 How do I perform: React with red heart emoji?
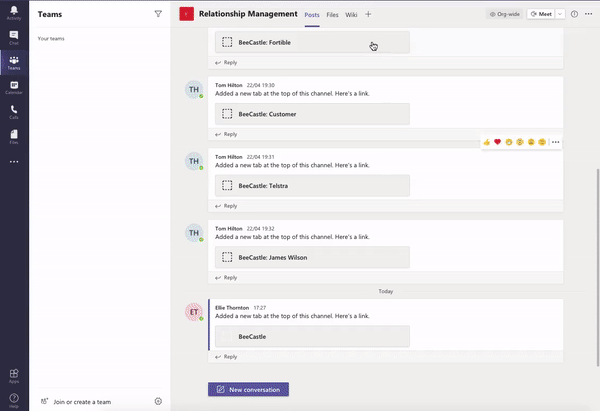[497, 142]
